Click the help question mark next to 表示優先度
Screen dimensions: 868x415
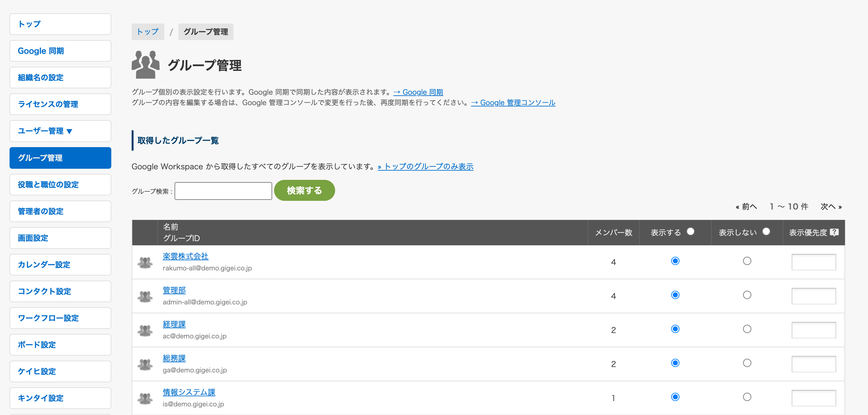[834, 232]
